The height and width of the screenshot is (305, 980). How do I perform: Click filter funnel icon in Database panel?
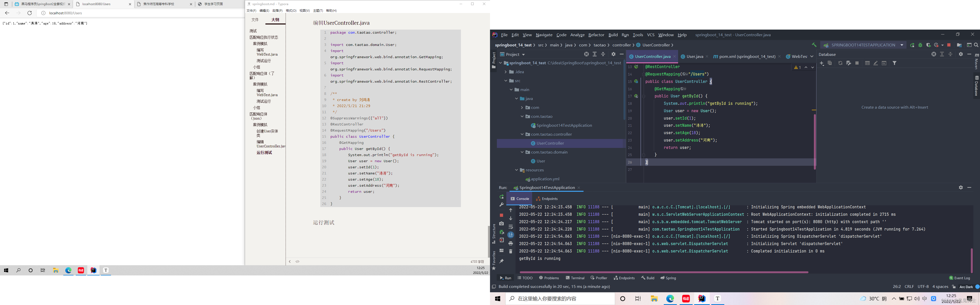895,63
